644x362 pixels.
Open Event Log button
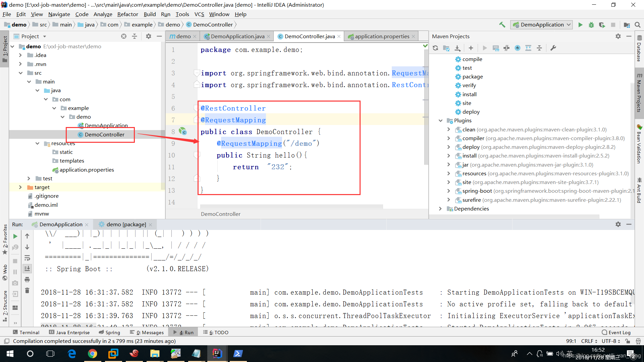tap(616, 333)
